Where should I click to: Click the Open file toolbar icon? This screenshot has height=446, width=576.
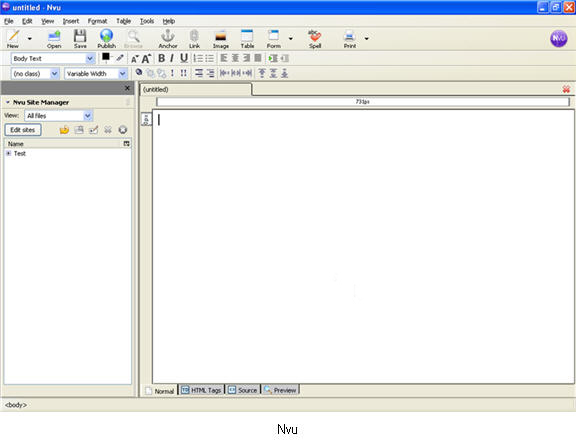click(54, 39)
